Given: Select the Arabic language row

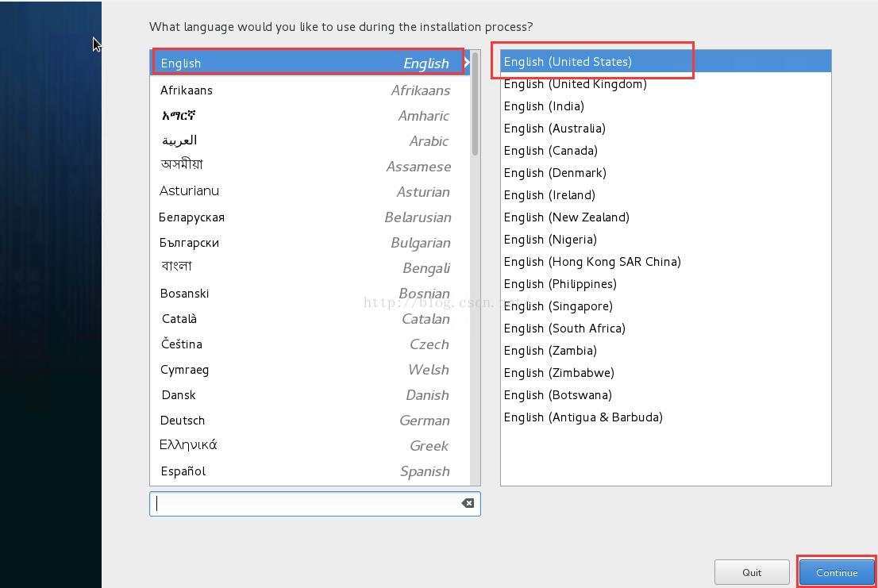Looking at the screenshot, I should [310, 141].
